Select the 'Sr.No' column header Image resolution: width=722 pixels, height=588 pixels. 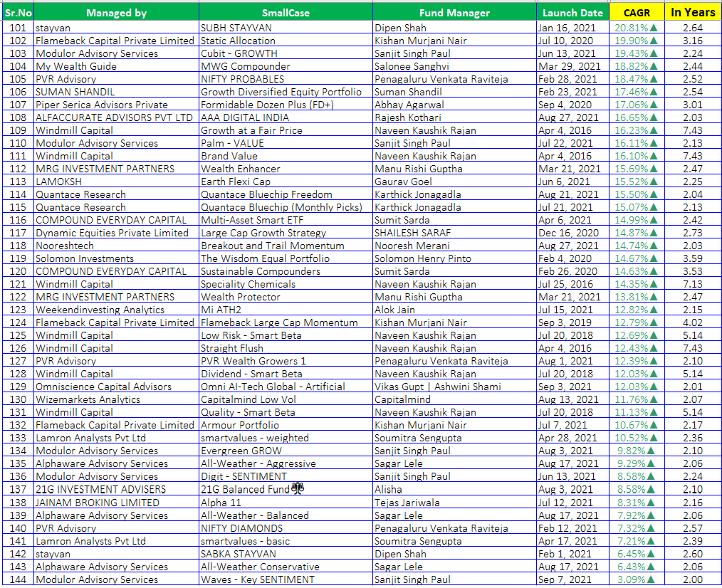coord(18,12)
